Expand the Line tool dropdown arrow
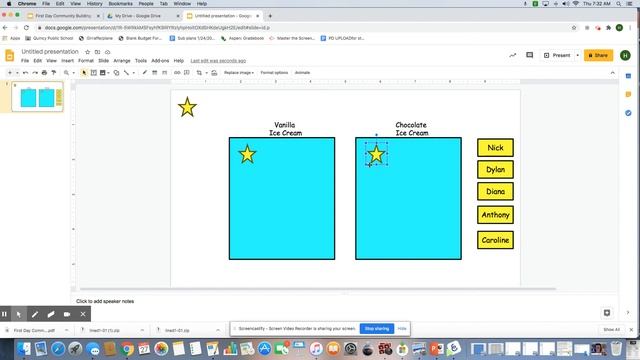The image size is (640, 360). pyautogui.click(x=133, y=73)
